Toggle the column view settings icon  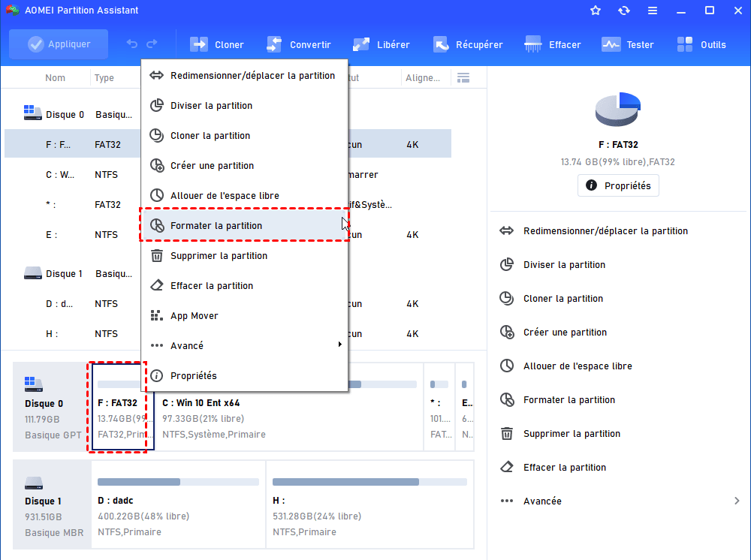pos(463,78)
